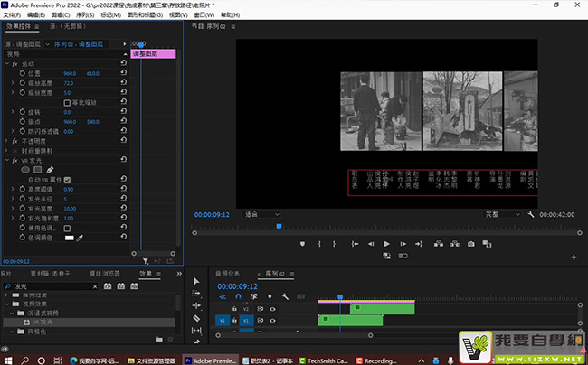Open the Comparison View button
Image resolution: width=588 pixels, height=365 pixels.
pyautogui.click(x=487, y=244)
